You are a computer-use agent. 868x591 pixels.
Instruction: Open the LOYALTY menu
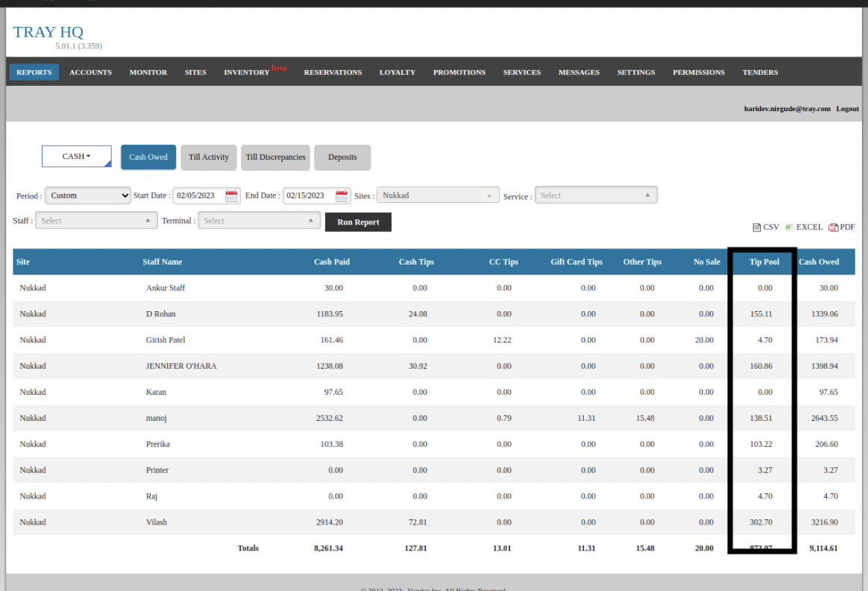(397, 72)
